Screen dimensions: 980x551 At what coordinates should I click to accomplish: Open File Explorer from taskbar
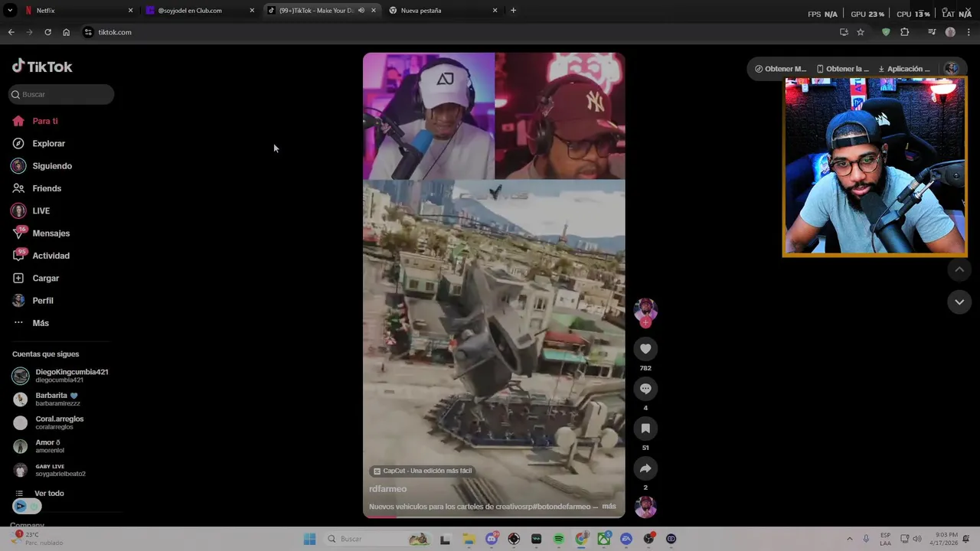[x=469, y=539]
